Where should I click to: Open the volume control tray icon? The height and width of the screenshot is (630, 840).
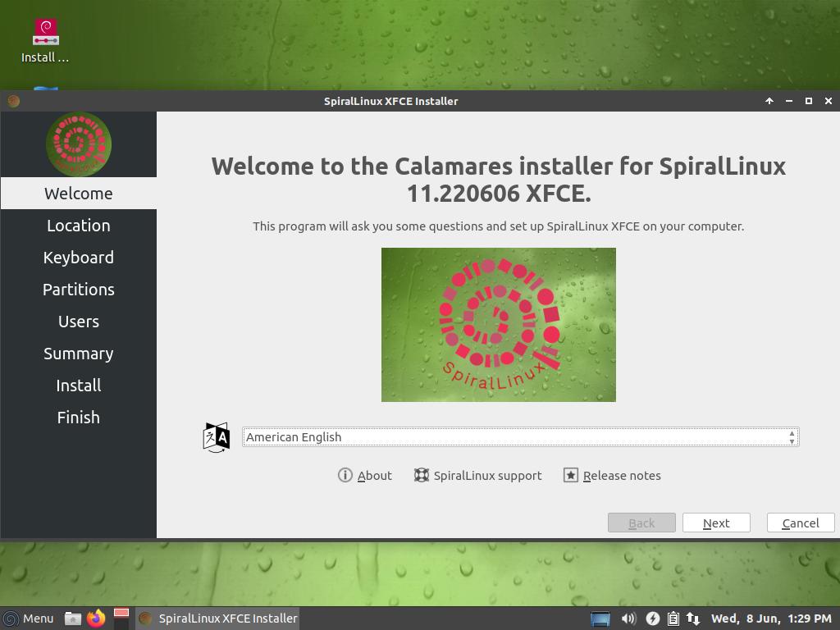coord(628,619)
